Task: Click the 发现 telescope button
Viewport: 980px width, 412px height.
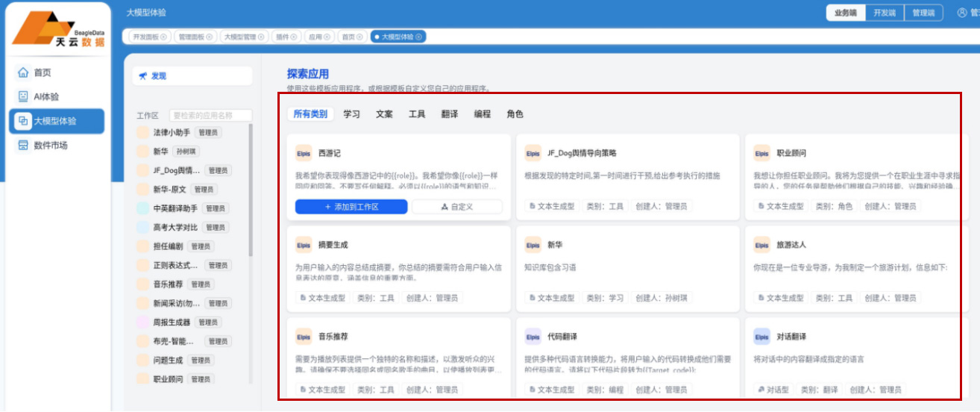Action: tap(193, 76)
